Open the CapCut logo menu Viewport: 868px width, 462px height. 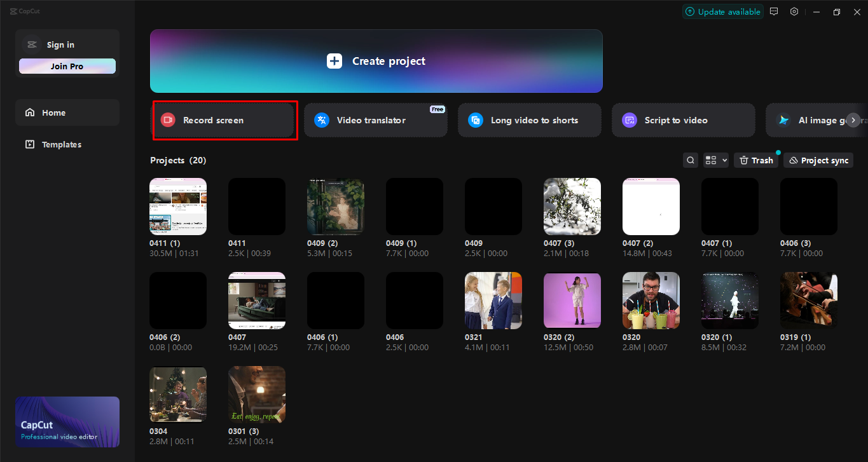point(24,11)
